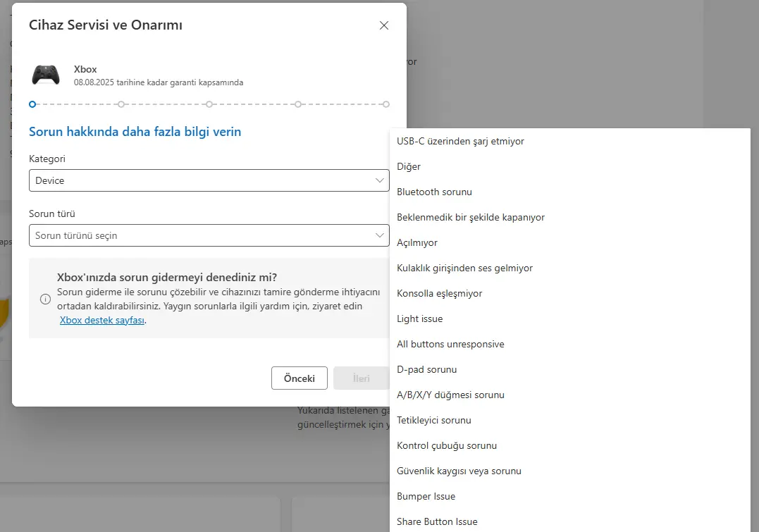This screenshot has width=759, height=532.
Task: Click the first progress step circle
Action: pyautogui.click(x=32, y=104)
